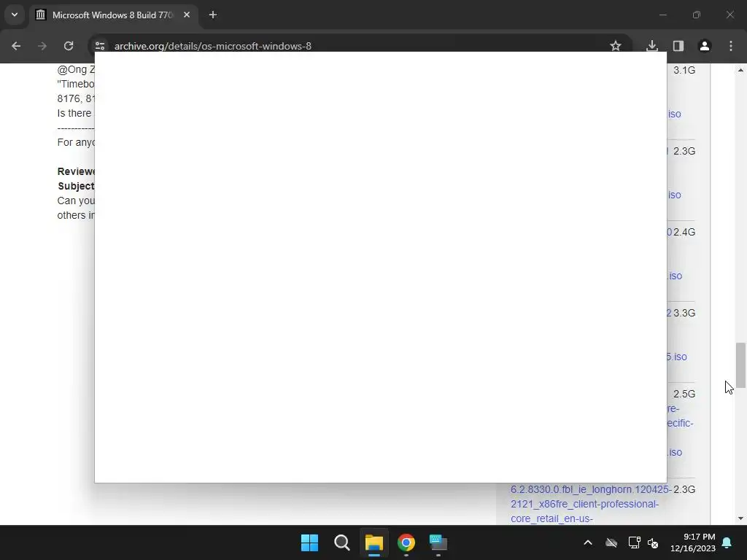
Task: Restore down the Chrome window
Action: [x=697, y=15]
